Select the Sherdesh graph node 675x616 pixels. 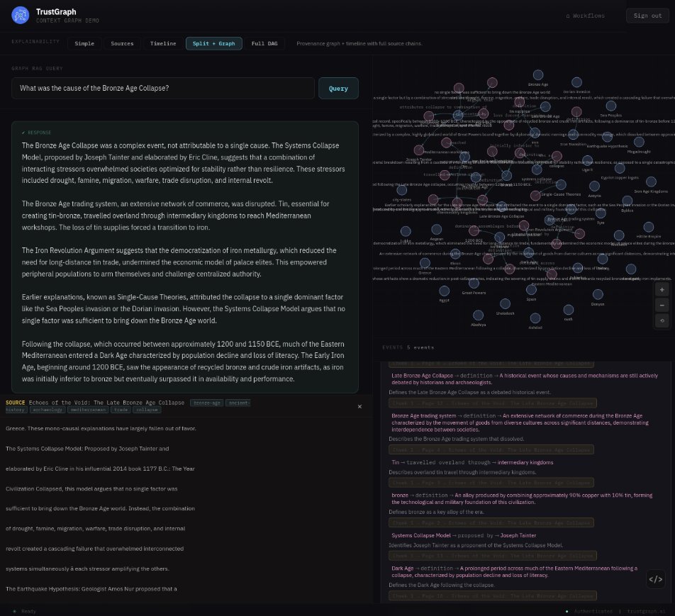click(x=505, y=304)
